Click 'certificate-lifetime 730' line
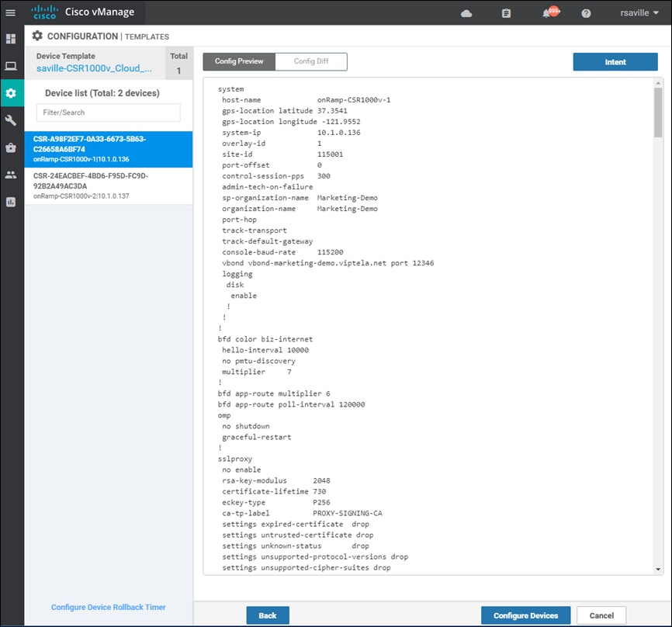Viewport: 672px width, 627px height. coord(274,491)
